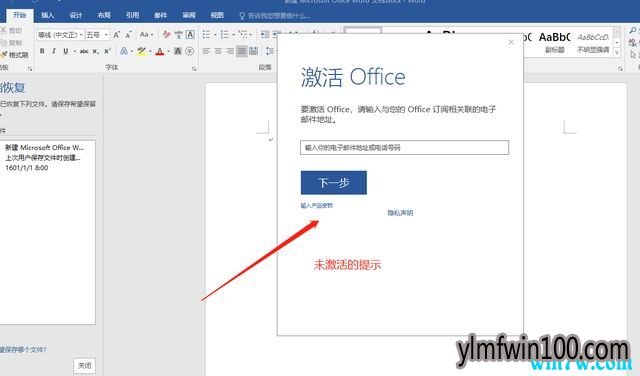640x376 pixels.
Task: Select recovered file 新建 Microsoft Office W...
Action: click(x=47, y=157)
